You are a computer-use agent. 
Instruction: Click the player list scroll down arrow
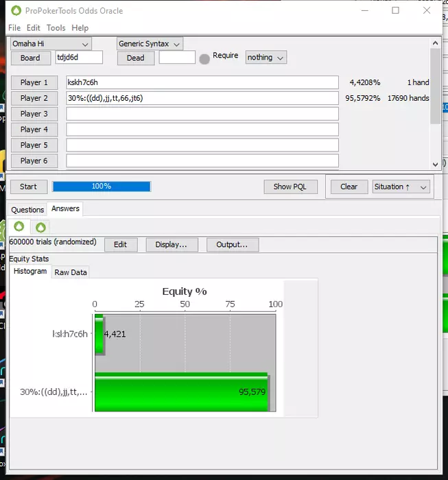coord(435,164)
